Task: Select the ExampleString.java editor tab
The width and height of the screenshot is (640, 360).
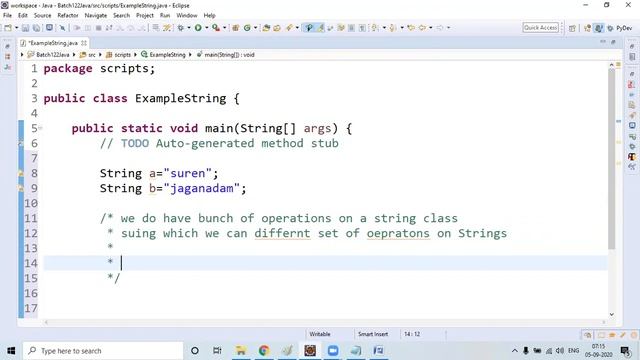Action: (53, 43)
